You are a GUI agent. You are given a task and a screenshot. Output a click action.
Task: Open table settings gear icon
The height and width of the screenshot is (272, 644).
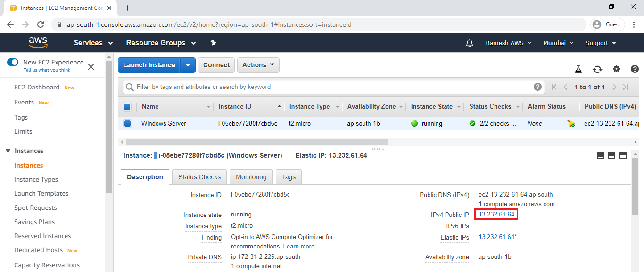(616, 69)
